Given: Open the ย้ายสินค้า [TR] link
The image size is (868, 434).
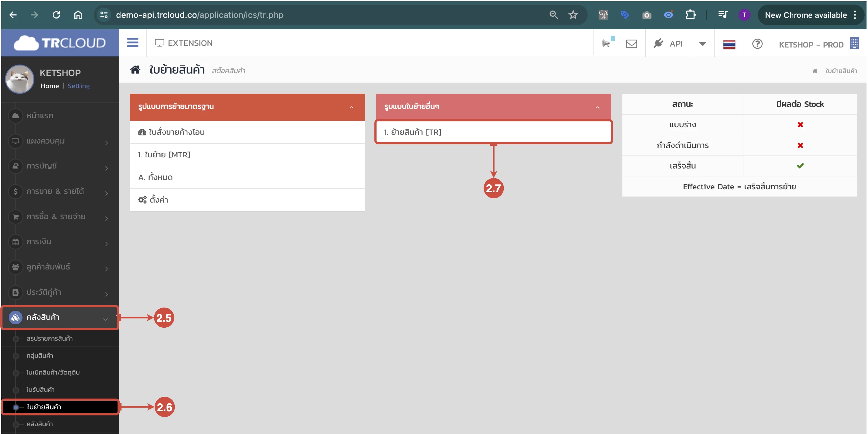Looking at the screenshot, I should tap(412, 132).
